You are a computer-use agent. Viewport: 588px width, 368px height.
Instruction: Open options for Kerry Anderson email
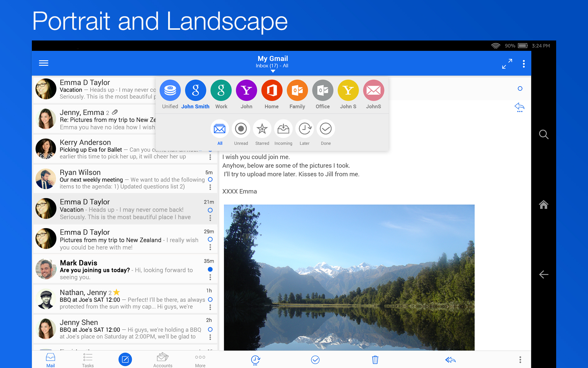[x=210, y=157]
